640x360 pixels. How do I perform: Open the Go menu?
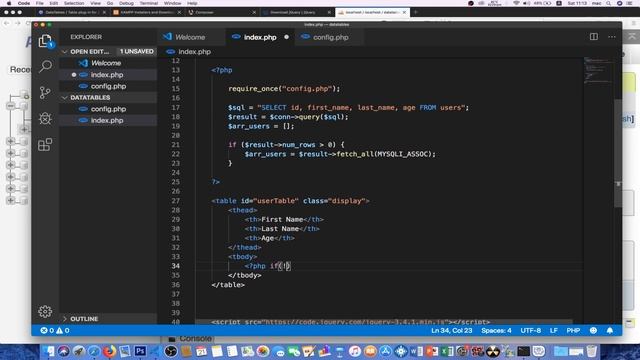110,3
